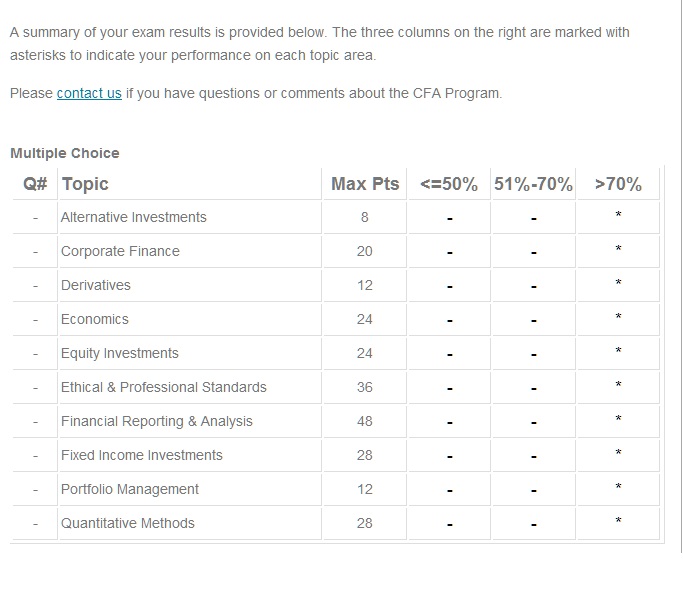This screenshot has width=683, height=607.
Task: Click the ">70%" column header
Action: (618, 184)
